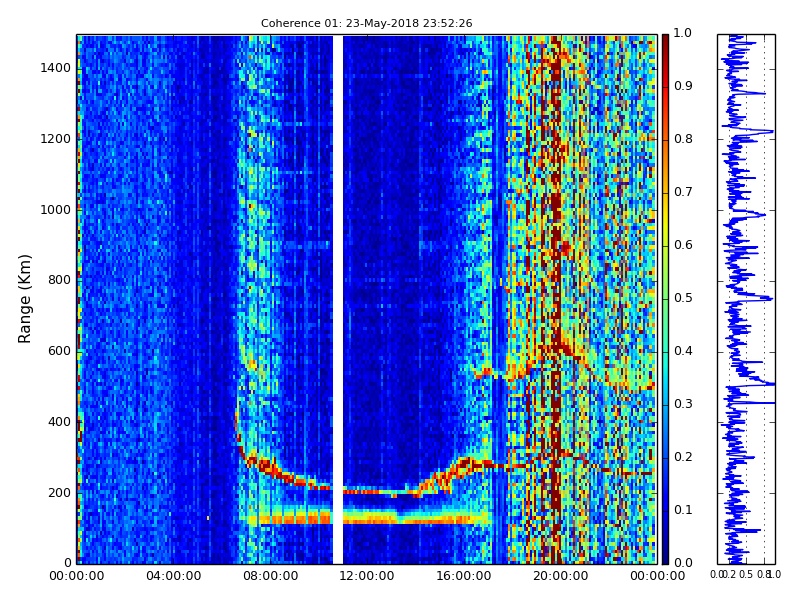Image resolution: width=800 pixels, height=600 pixels.
Task: Click the vertical coherence color scale bar
Action: (x=665, y=299)
